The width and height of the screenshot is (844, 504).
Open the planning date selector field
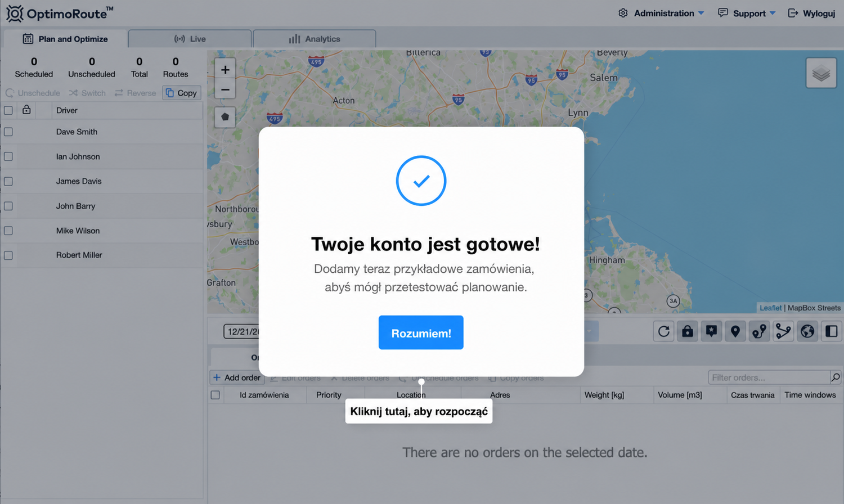pyautogui.click(x=242, y=331)
